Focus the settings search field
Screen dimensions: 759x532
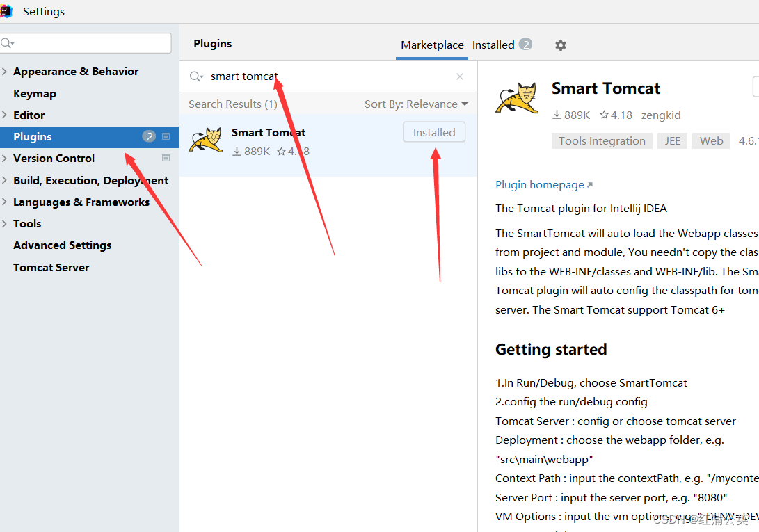[86, 43]
